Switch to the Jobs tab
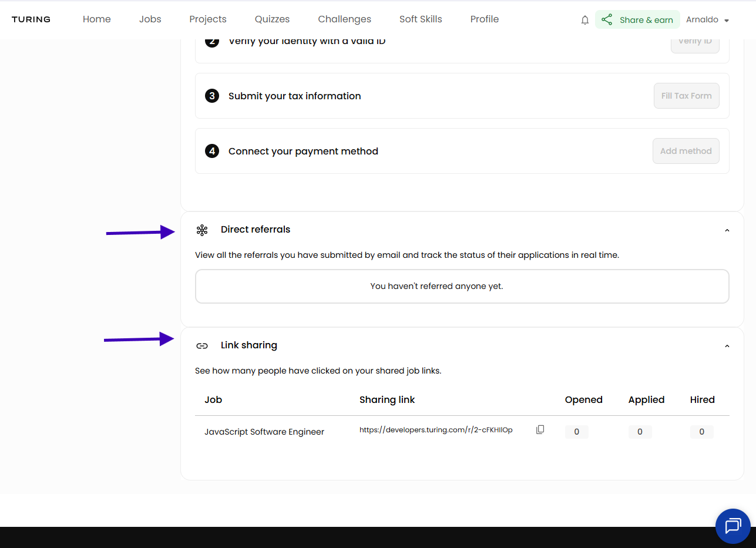This screenshot has width=756, height=548. coord(150,19)
